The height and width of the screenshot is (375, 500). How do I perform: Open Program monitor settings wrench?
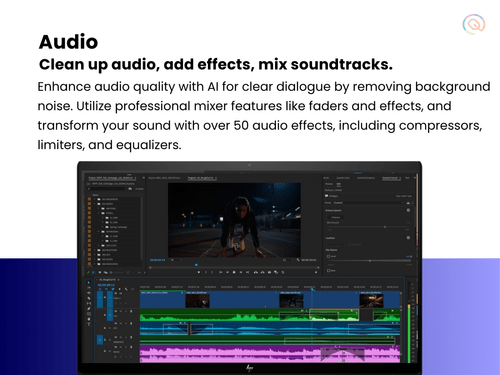coord(298,260)
